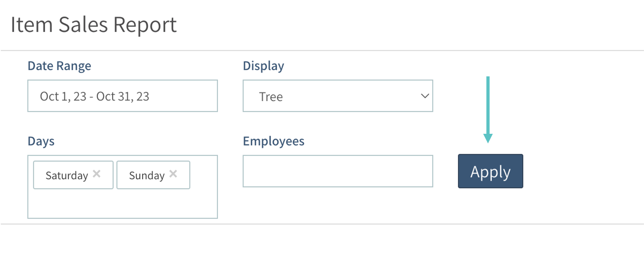
Task: Select the Sunday tag label text
Action: pyautogui.click(x=147, y=176)
